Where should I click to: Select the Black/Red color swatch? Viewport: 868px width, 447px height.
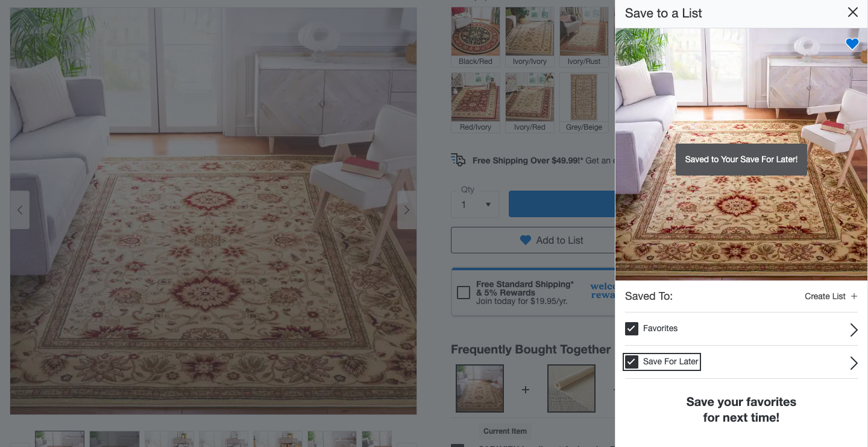[x=476, y=37]
